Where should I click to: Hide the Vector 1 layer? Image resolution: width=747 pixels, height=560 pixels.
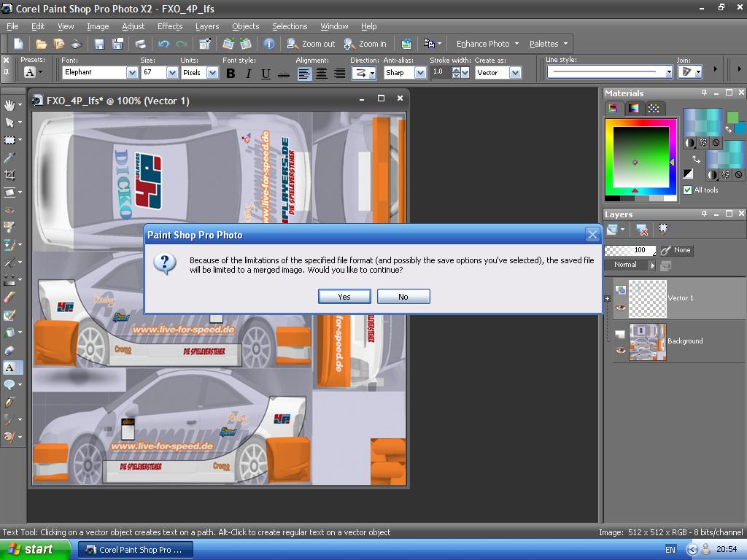click(x=621, y=308)
